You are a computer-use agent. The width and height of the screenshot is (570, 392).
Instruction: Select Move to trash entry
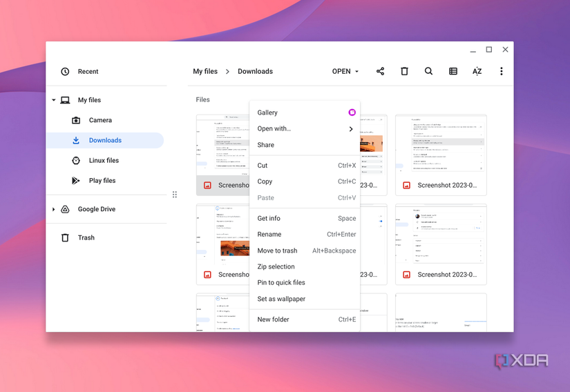pos(305,251)
